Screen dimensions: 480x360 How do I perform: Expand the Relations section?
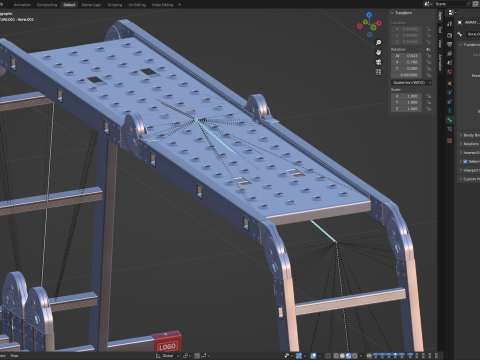469,144
